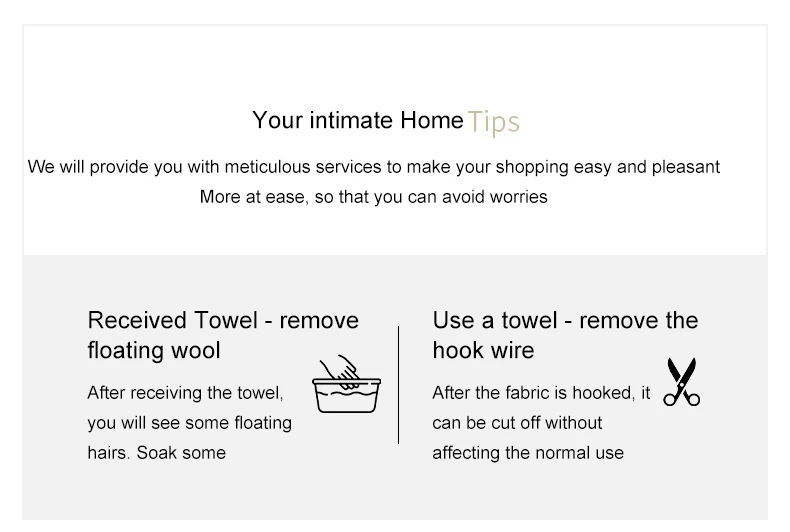Click the "affecting the normal use" line

[528, 453]
